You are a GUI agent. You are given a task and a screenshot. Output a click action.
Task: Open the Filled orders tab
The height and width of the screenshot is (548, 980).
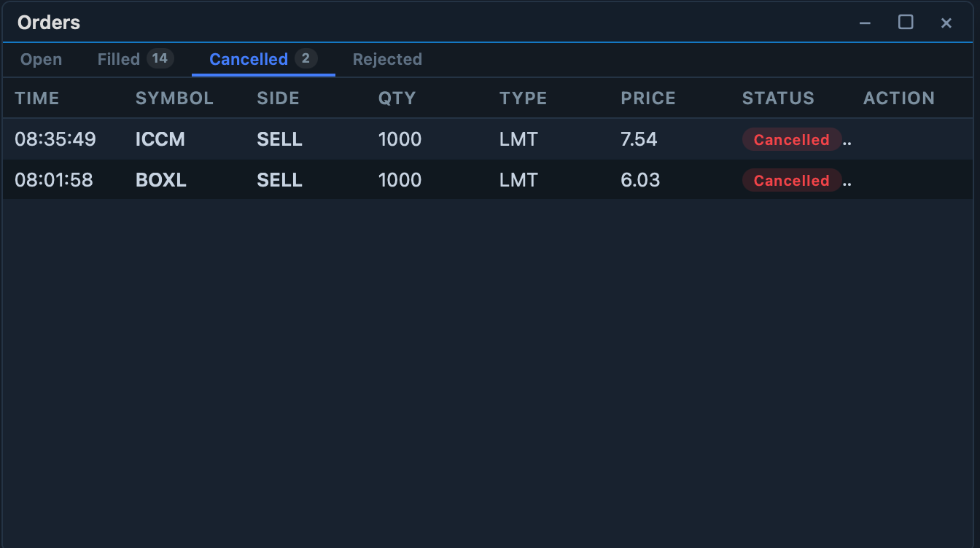pos(136,59)
